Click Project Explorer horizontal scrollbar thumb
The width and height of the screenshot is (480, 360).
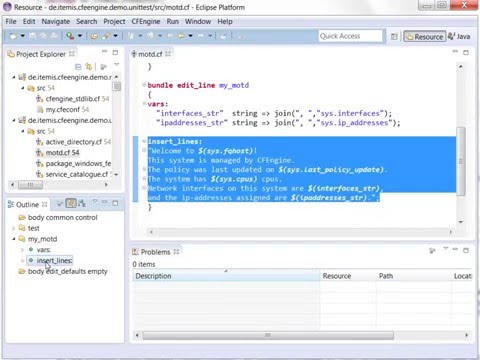[x=30, y=185]
